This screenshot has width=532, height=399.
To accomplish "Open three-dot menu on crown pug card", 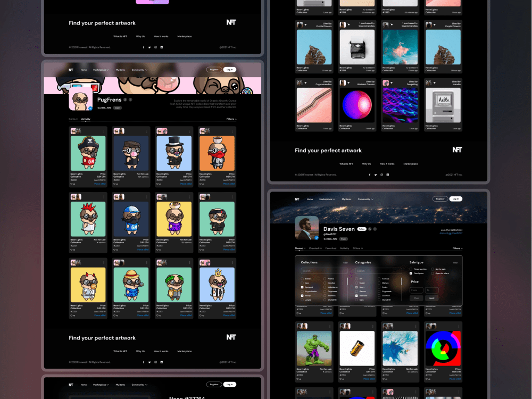I will click(x=233, y=263).
